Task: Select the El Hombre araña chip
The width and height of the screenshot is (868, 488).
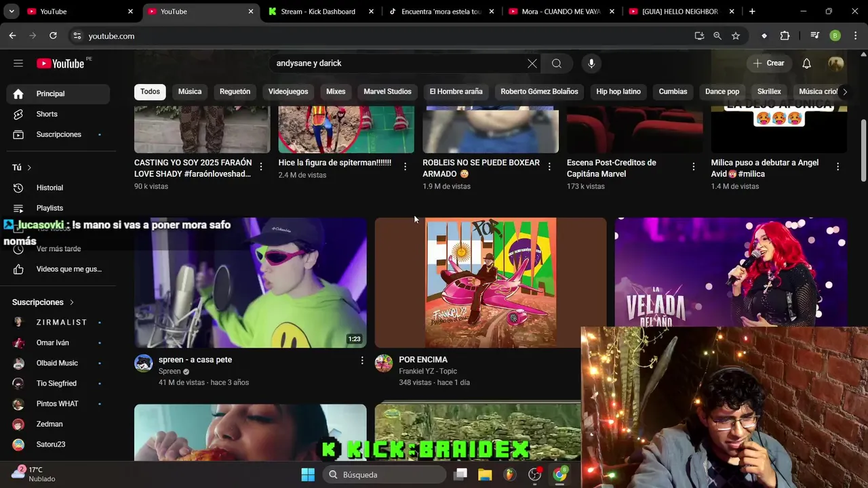Action: 456,91
